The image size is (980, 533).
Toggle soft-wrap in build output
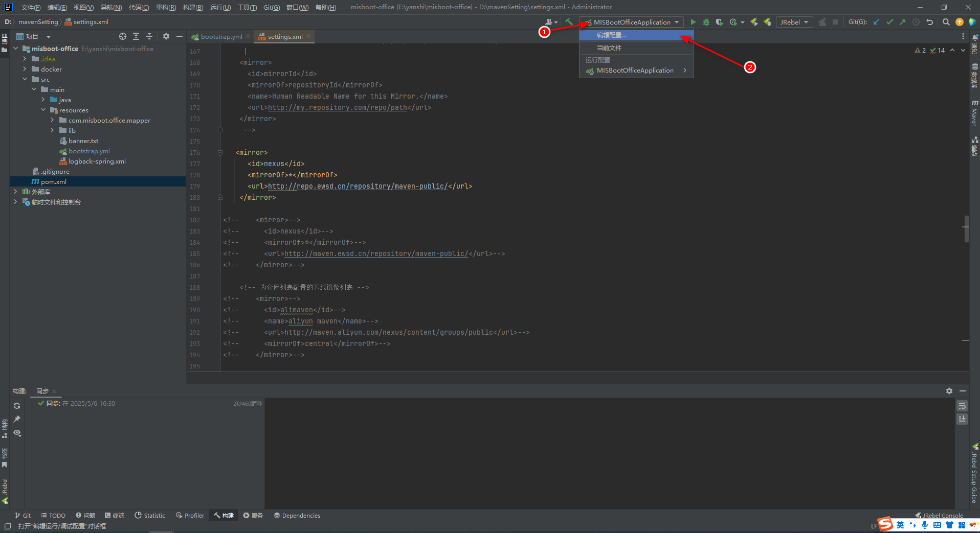(962, 406)
